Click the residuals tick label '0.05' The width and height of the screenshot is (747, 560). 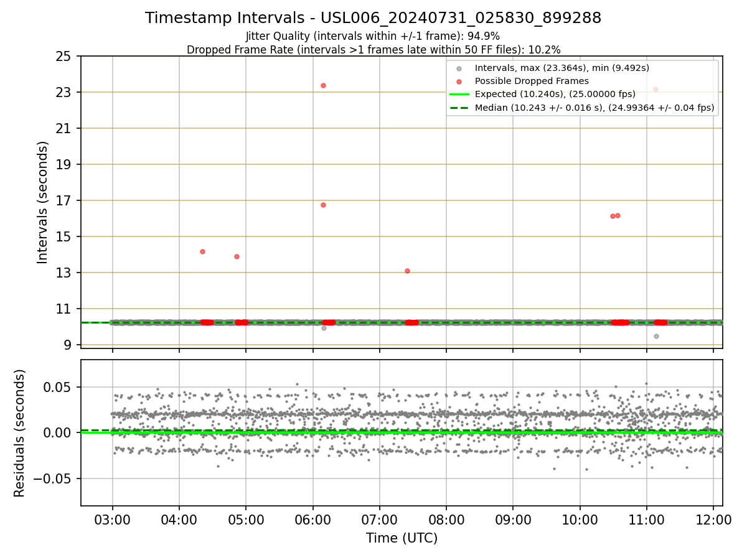[x=59, y=387]
